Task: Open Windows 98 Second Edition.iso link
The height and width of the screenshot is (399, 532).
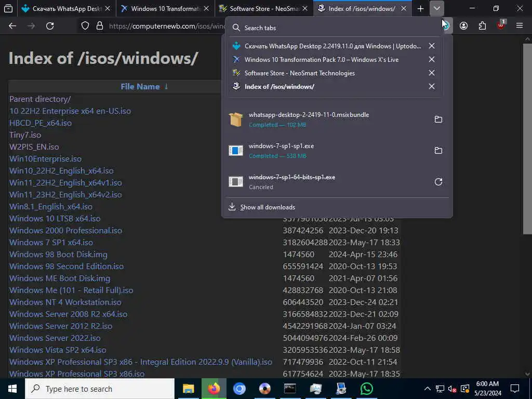Action: (x=66, y=267)
